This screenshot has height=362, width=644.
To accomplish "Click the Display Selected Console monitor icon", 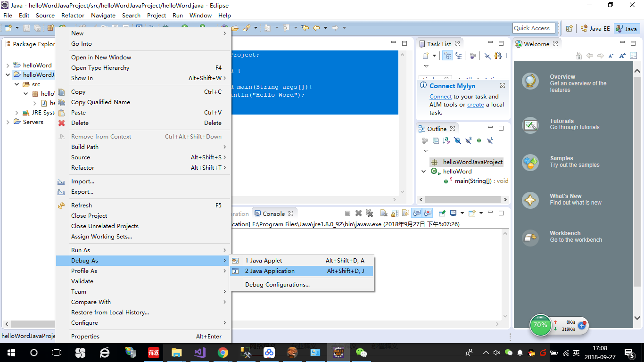I will pyautogui.click(x=453, y=213).
